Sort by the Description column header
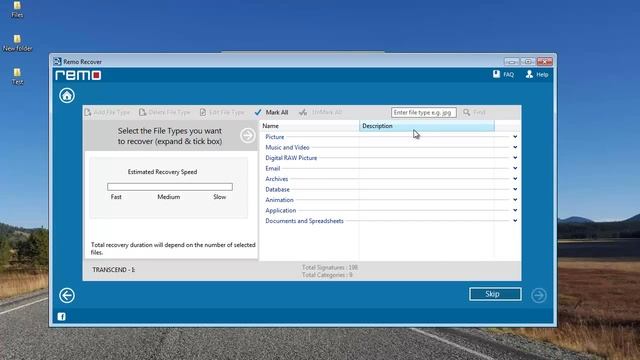The height and width of the screenshot is (360, 640). coord(427,126)
